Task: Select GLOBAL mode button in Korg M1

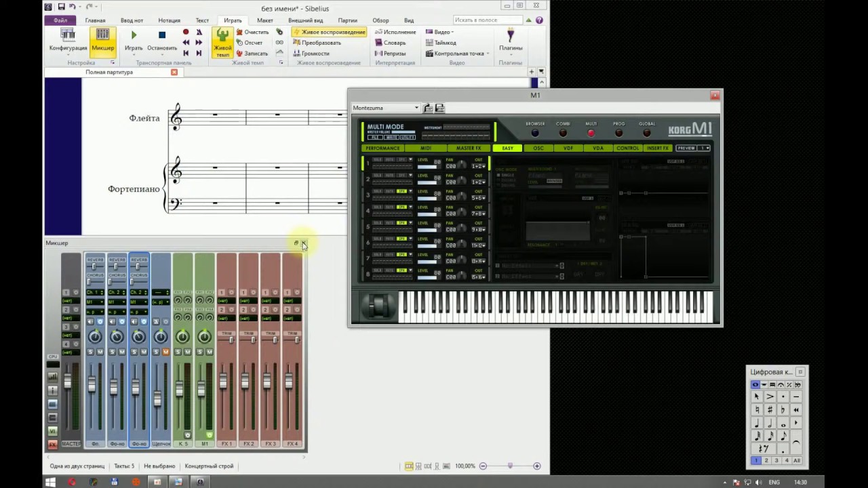Action: [x=647, y=133]
